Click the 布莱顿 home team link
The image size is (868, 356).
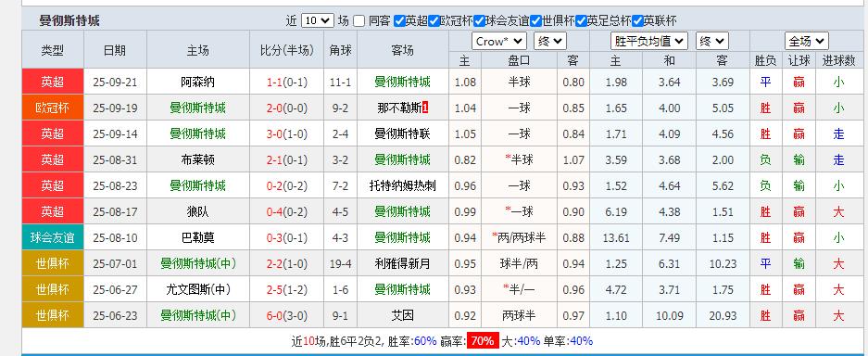click(197, 160)
